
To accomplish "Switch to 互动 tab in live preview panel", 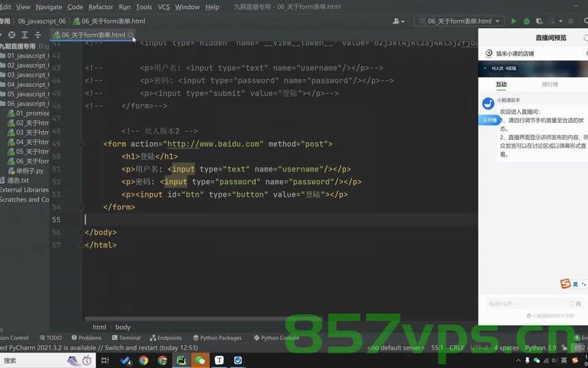I will pos(501,85).
